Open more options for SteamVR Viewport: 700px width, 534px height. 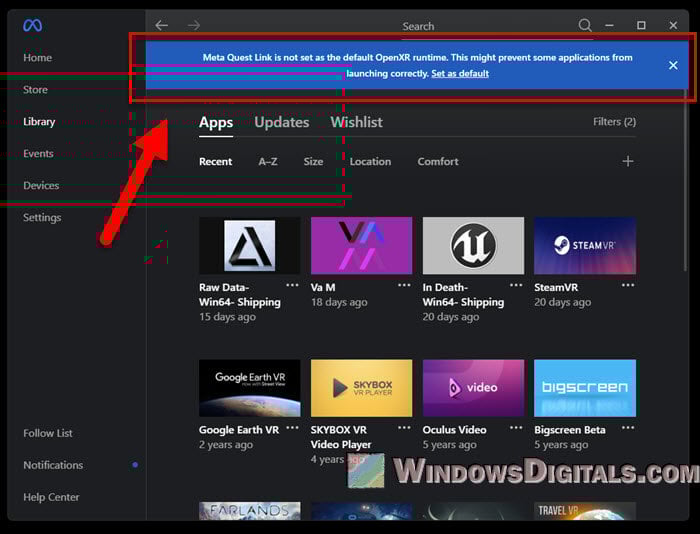[x=628, y=285]
